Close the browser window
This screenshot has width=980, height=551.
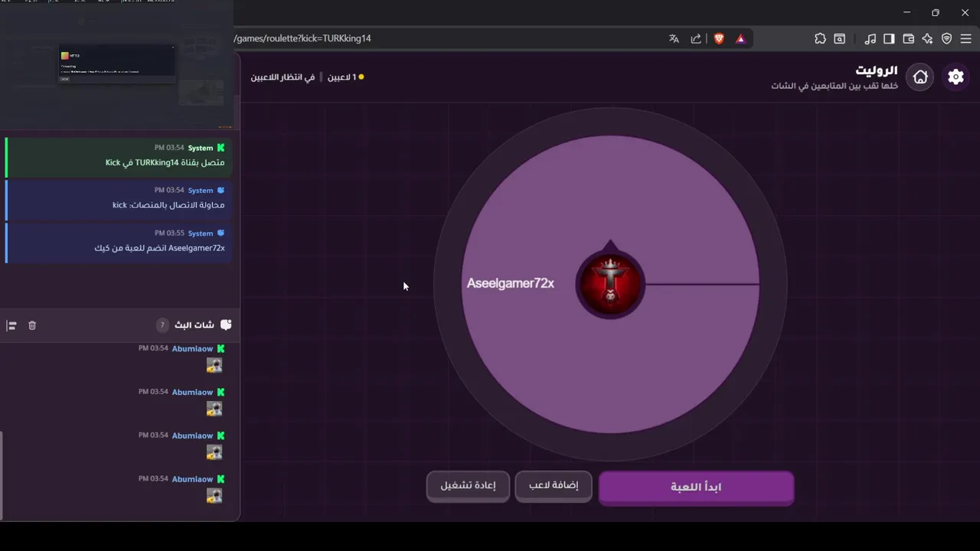point(965,12)
